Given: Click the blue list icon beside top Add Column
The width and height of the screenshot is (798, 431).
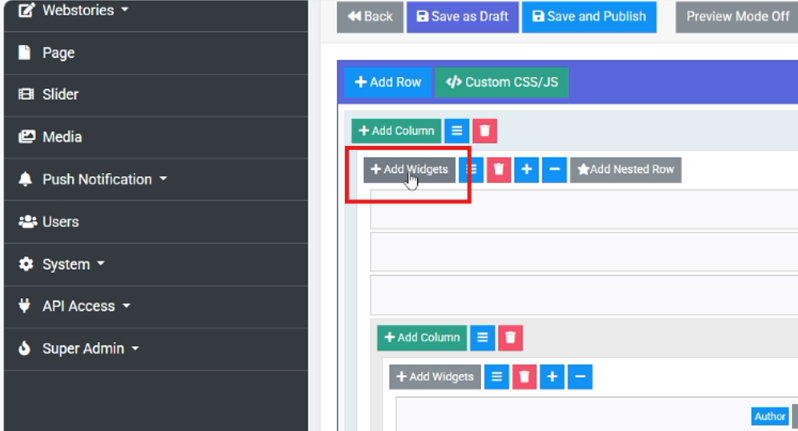Looking at the screenshot, I should (x=456, y=131).
